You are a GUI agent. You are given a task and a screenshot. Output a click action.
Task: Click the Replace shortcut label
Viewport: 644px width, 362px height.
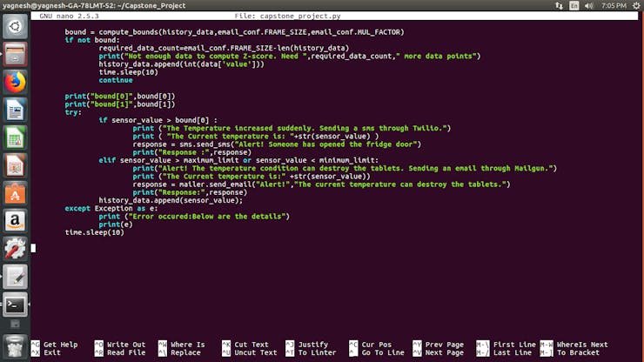185,352
